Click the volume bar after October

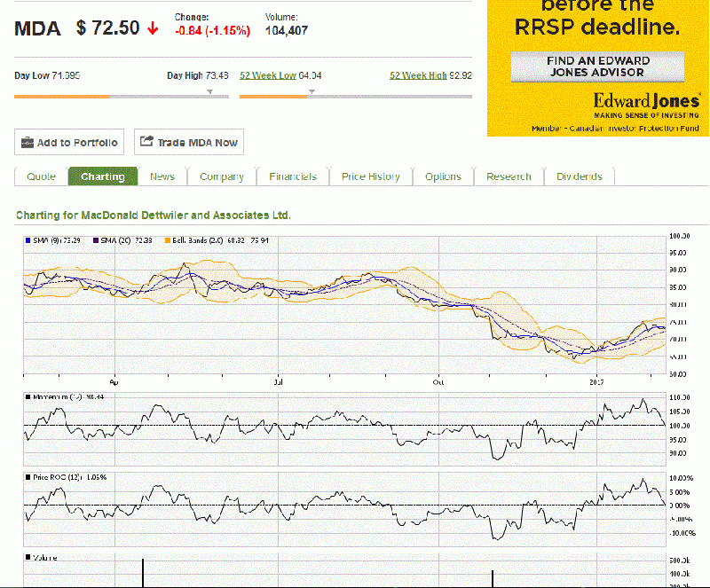(x=493, y=578)
